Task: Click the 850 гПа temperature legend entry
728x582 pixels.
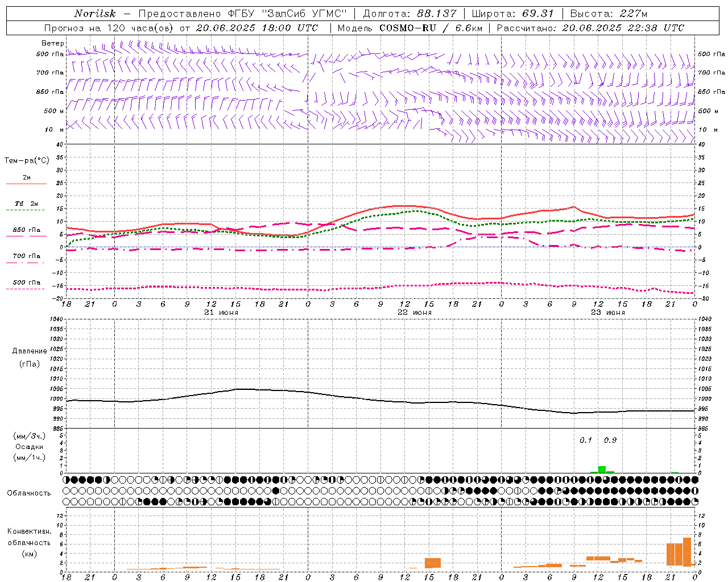Action: point(27,230)
